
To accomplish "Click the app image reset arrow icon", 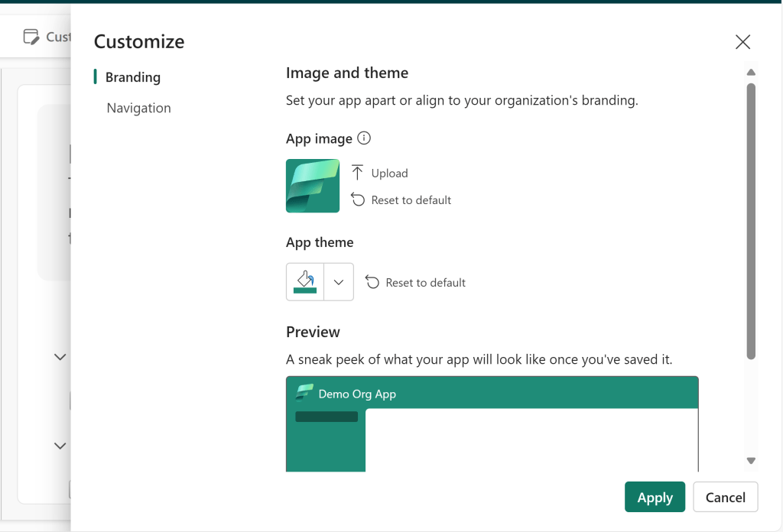I will [357, 199].
